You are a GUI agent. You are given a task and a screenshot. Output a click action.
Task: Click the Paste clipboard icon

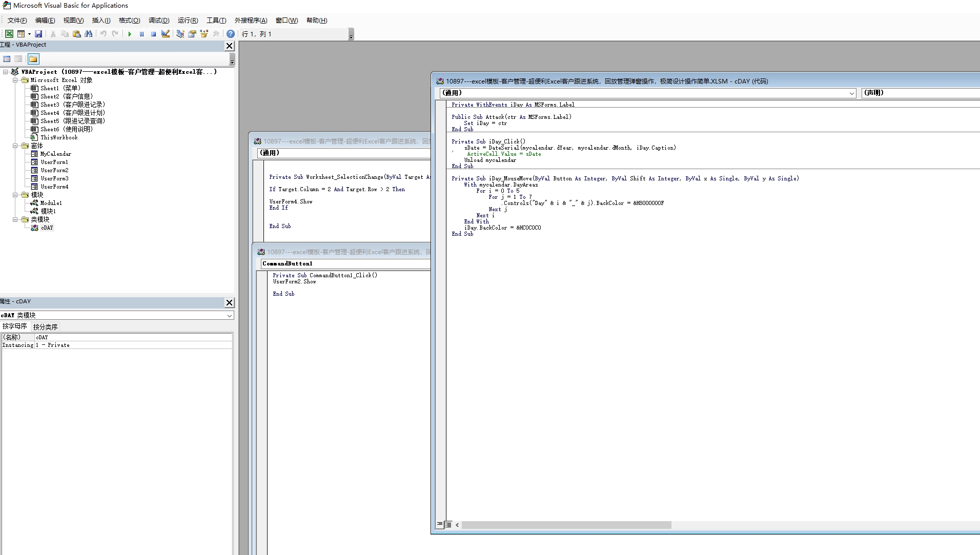77,34
